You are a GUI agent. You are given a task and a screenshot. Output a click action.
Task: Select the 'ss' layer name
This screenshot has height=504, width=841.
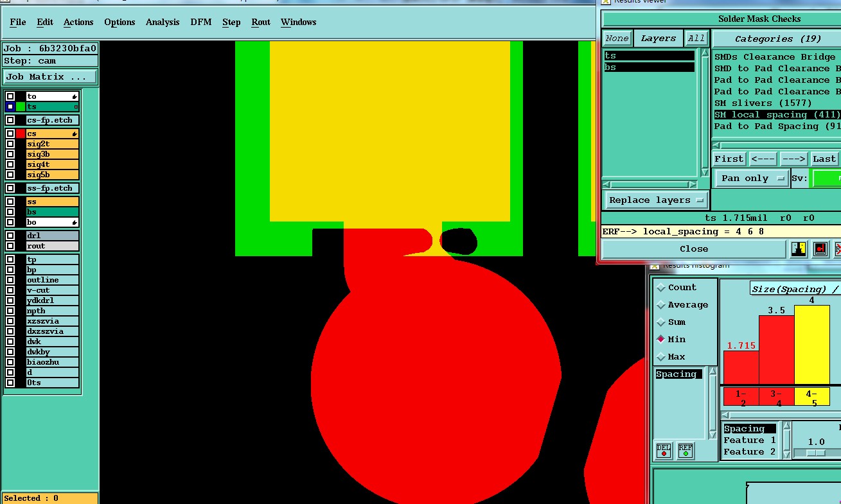pos(53,202)
